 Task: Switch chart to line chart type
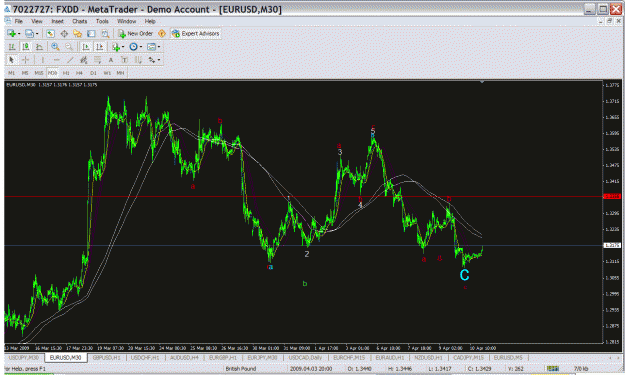pyautogui.click(x=39, y=47)
